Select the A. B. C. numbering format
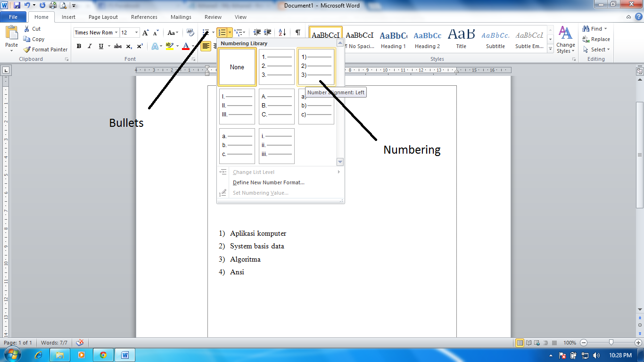Screen dimensions: 644x362 click(277, 107)
